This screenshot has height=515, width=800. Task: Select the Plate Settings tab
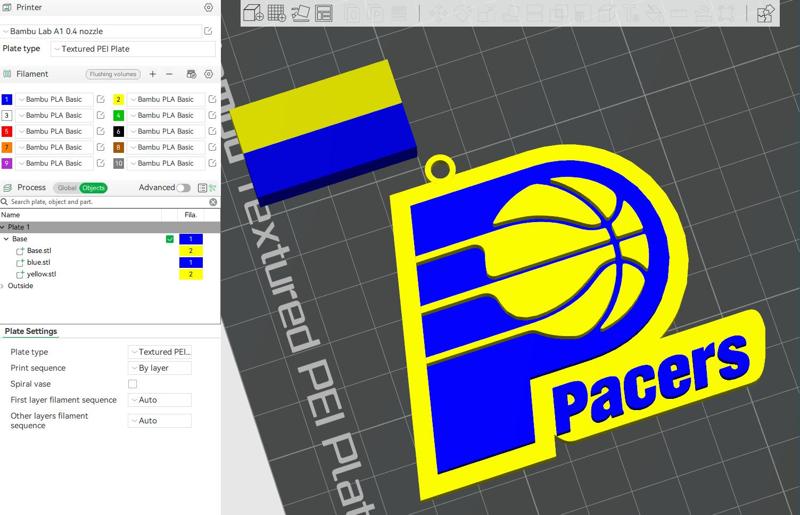point(31,331)
